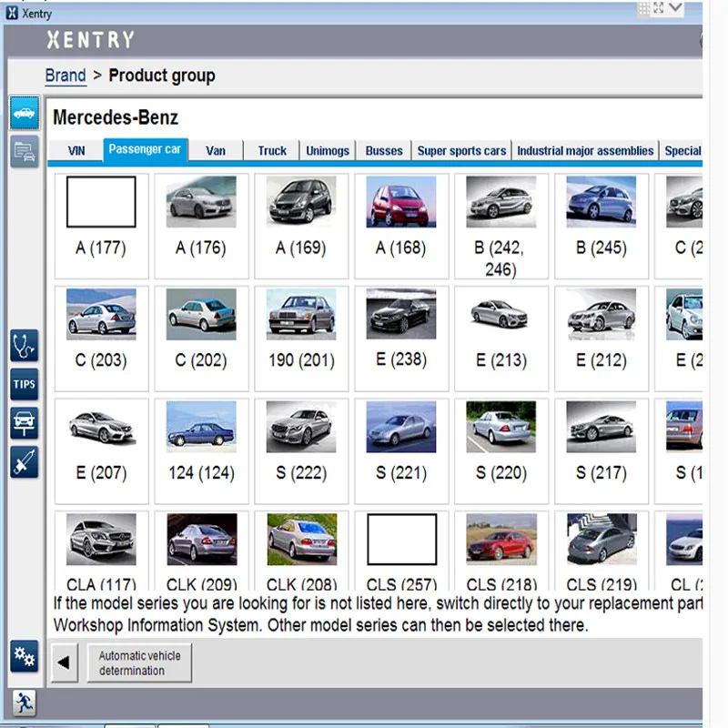This screenshot has height=728, width=728.
Task: Switch to the Truck tab
Action: coord(272,151)
